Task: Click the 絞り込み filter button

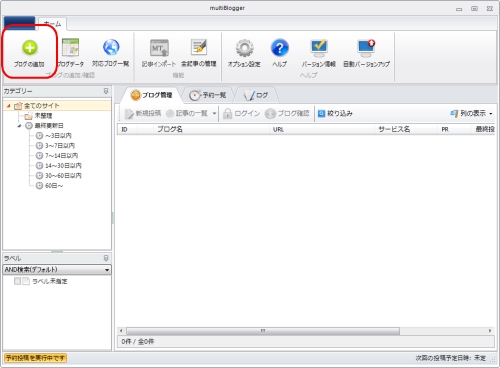Action: 335,114
